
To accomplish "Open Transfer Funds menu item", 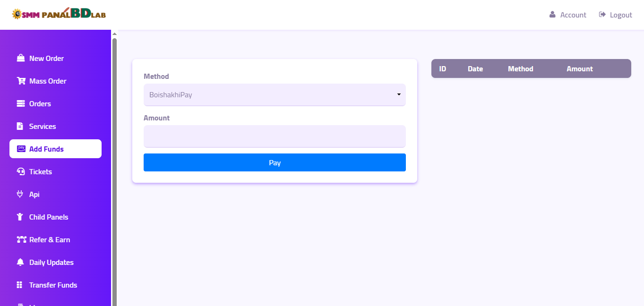I will pos(53,285).
